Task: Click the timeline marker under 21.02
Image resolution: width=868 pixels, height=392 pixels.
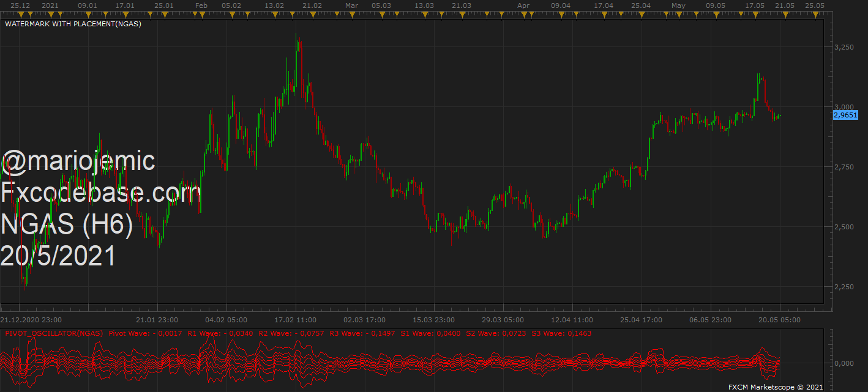Action: click(x=313, y=13)
